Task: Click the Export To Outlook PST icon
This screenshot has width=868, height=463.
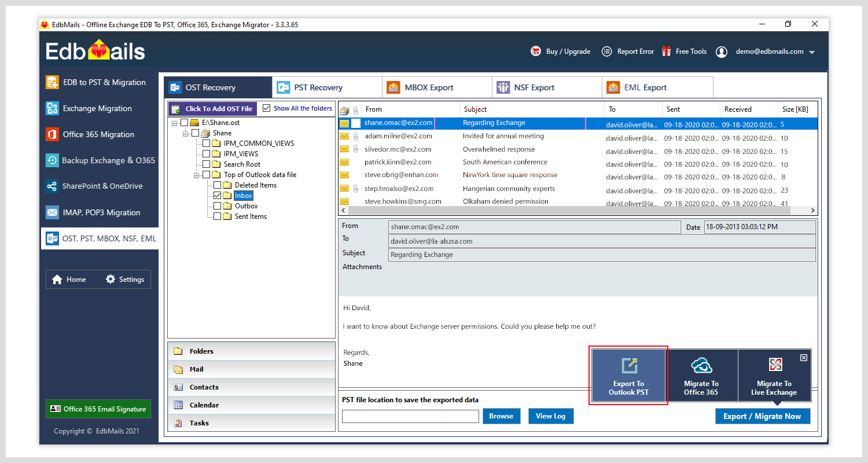Action: [628, 366]
